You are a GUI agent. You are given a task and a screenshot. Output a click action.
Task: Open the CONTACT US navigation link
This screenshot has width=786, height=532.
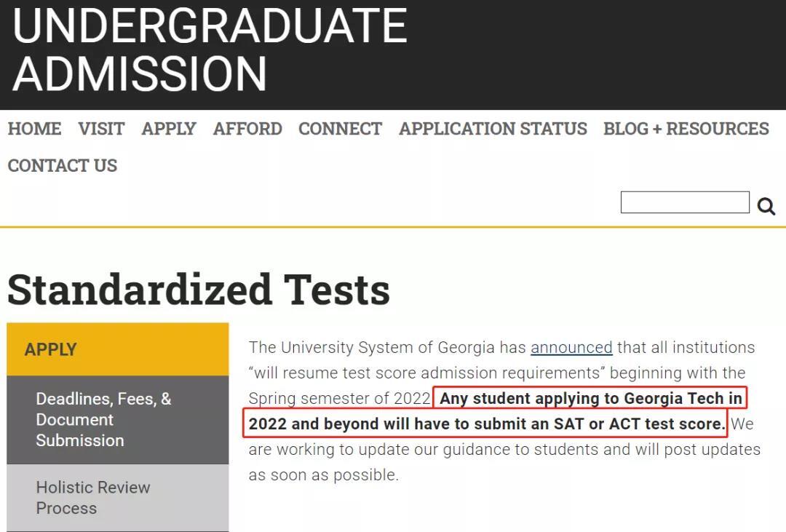point(63,165)
